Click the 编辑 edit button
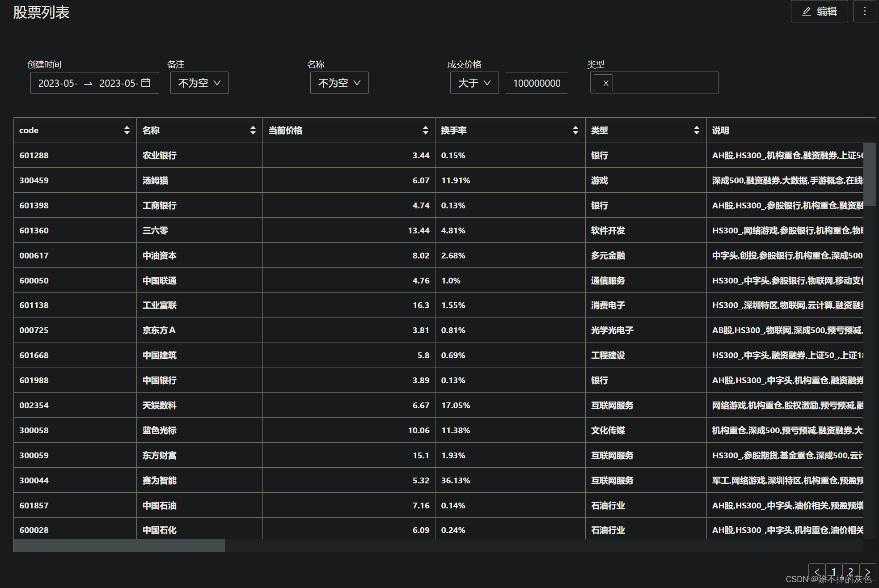The height and width of the screenshot is (588, 879). click(x=819, y=12)
